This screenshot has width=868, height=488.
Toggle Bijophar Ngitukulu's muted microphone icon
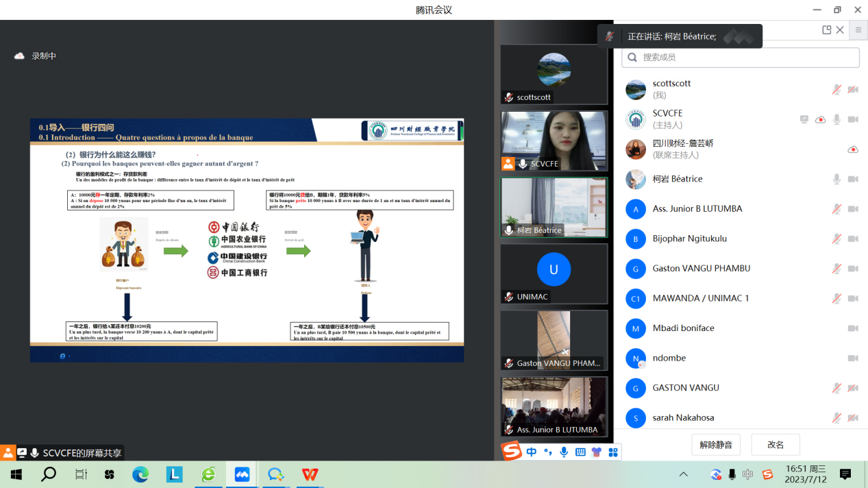coord(836,239)
